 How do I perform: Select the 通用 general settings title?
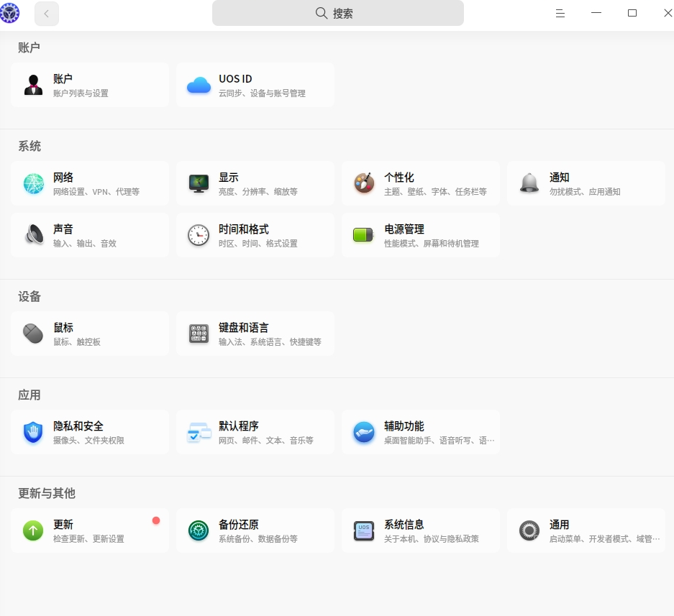(x=559, y=525)
